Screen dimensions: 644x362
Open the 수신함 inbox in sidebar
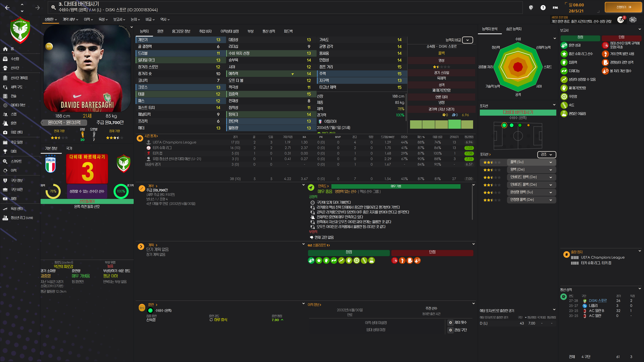15,59
